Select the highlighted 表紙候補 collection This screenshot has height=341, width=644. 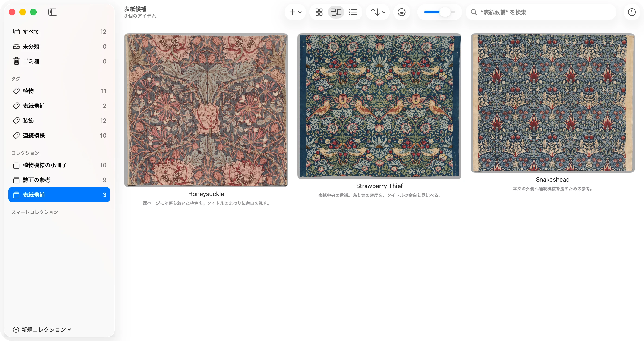point(59,195)
